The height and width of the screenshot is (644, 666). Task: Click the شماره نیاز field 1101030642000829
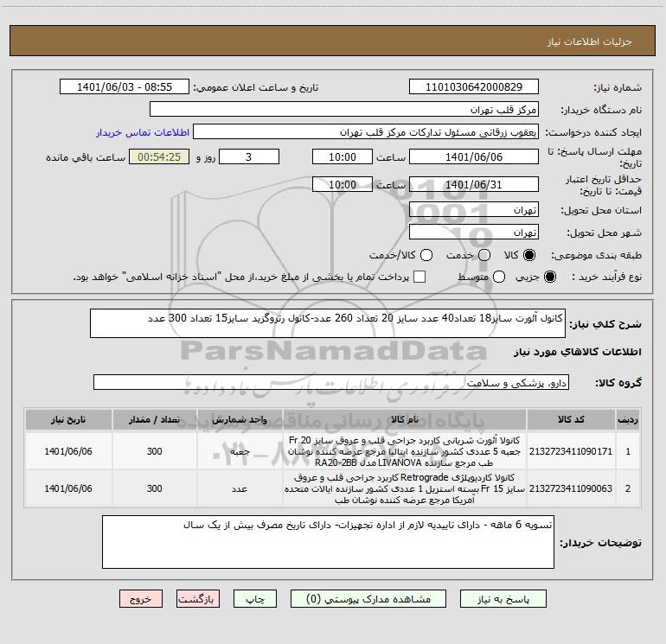tap(474, 87)
